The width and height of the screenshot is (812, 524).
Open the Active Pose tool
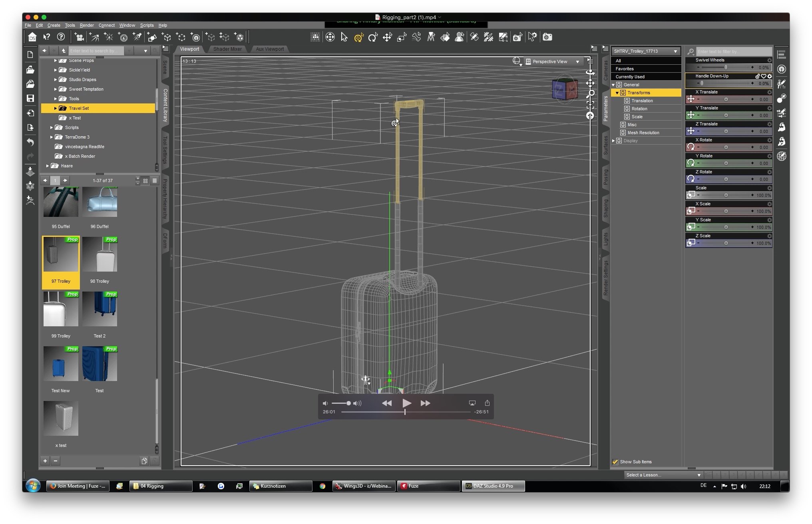click(x=416, y=37)
